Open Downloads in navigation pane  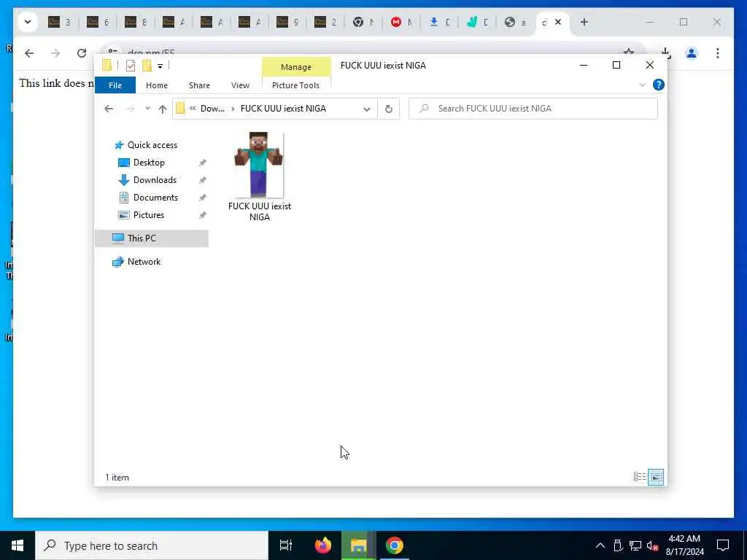tap(155, 180)
